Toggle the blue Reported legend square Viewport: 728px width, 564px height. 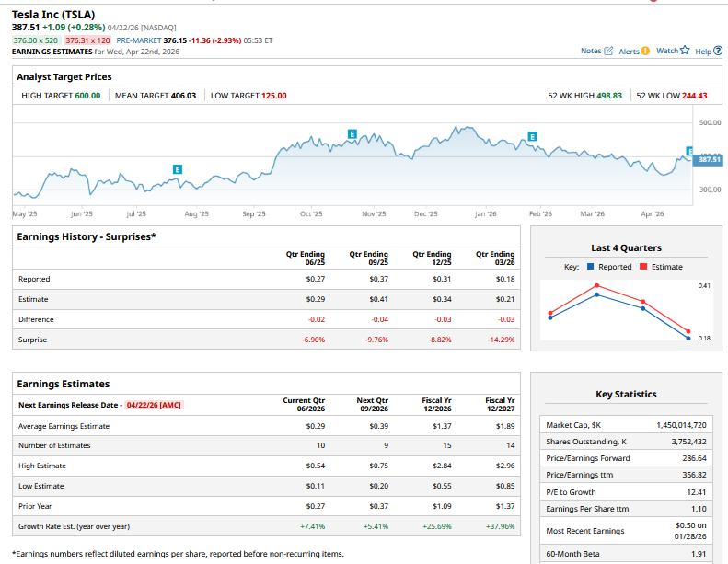tap(590, 267)
